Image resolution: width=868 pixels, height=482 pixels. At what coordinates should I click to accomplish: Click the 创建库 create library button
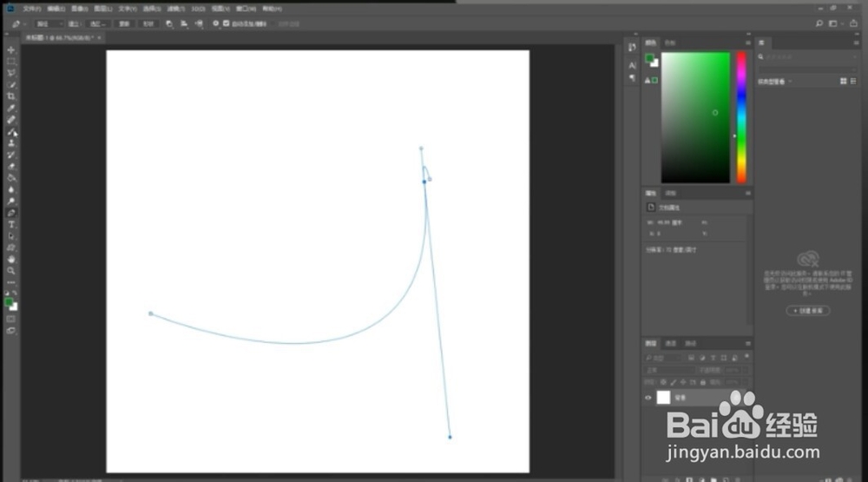pyautogui.click(x=807, y=311)
